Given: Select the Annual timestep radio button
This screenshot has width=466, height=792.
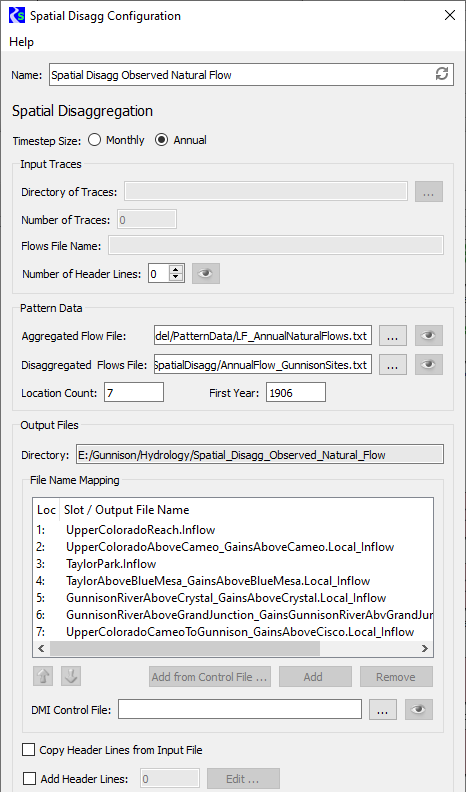Looking at the screenshot, I should [162, 140].
